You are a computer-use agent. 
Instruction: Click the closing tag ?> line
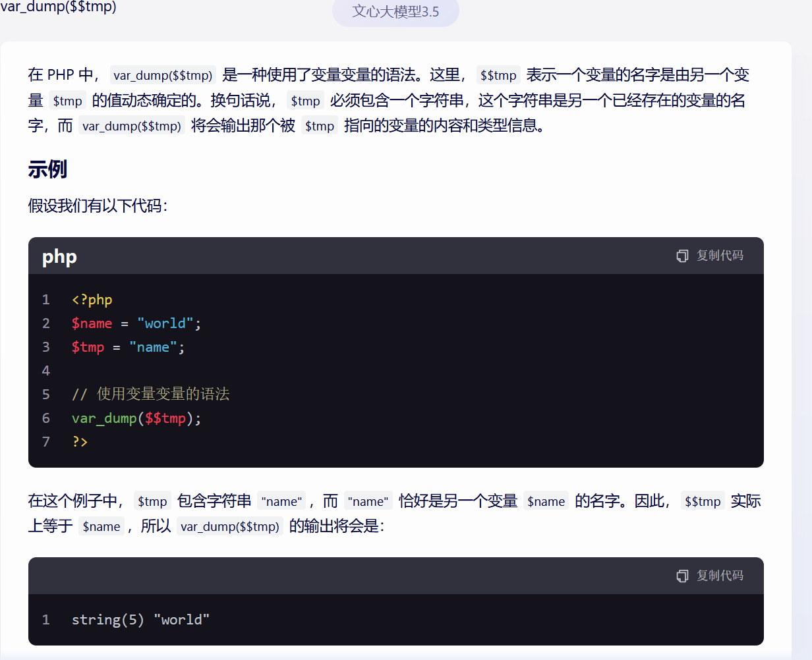point(80,442)
